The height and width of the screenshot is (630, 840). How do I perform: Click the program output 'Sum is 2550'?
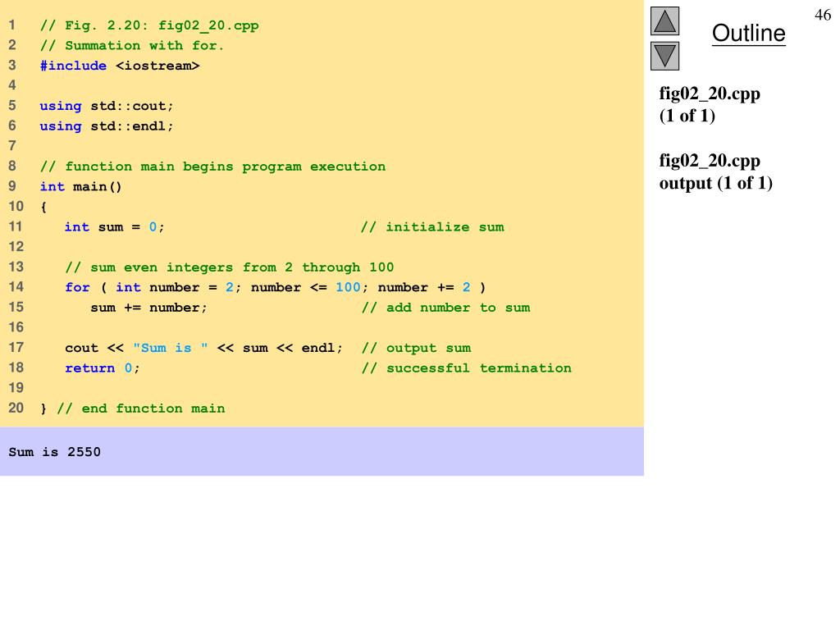(55, 452)
